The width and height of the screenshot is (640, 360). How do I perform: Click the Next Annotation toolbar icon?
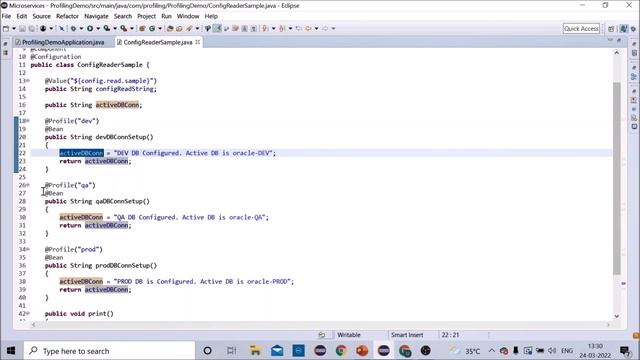[265, 29]
